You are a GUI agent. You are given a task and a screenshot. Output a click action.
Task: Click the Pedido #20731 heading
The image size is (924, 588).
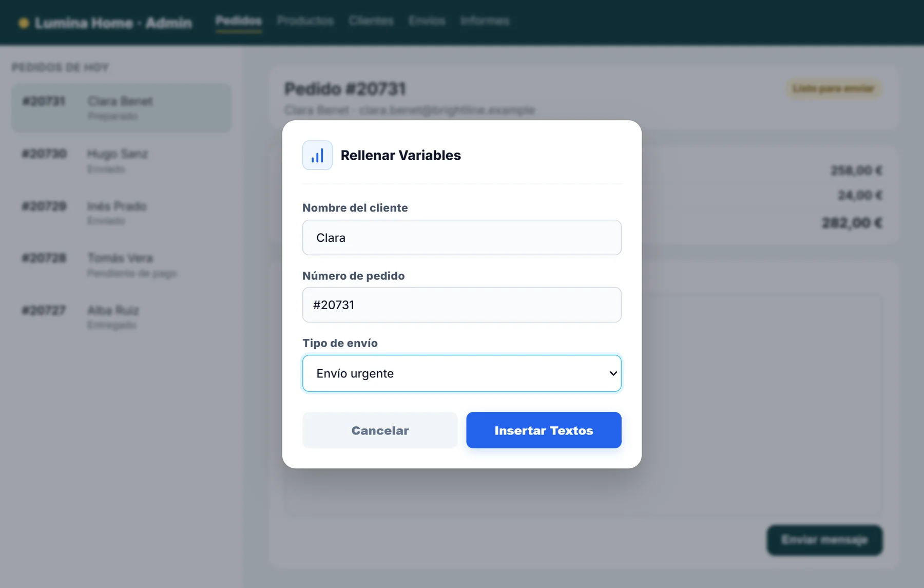point(345,89)
